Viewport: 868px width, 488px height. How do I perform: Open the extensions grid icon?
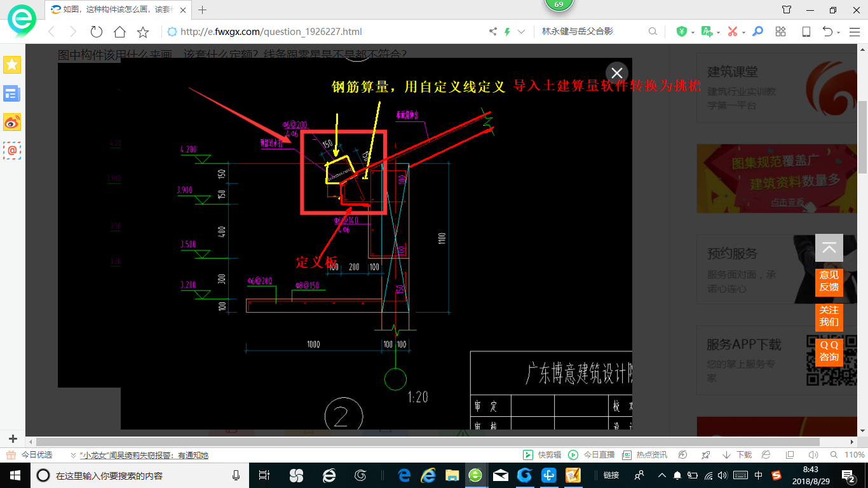coord(781,31)
